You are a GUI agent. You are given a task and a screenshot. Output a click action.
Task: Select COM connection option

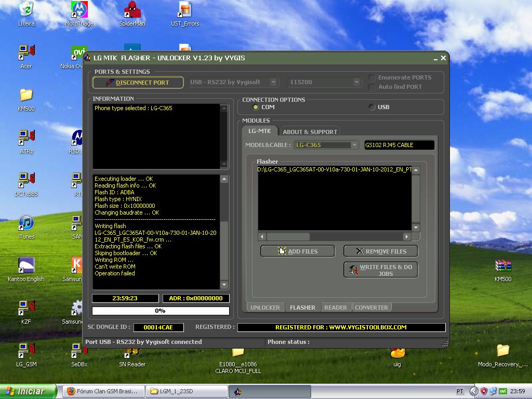click(256, 107)
